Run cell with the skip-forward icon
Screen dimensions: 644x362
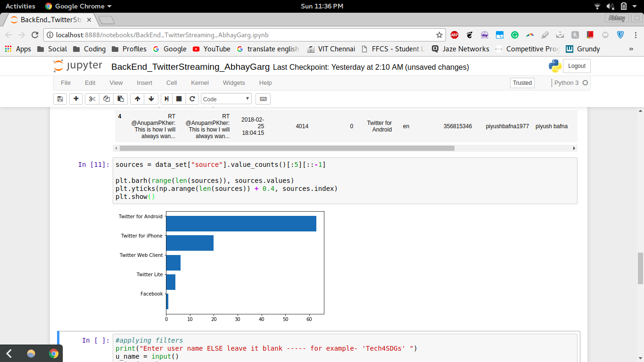166,99
